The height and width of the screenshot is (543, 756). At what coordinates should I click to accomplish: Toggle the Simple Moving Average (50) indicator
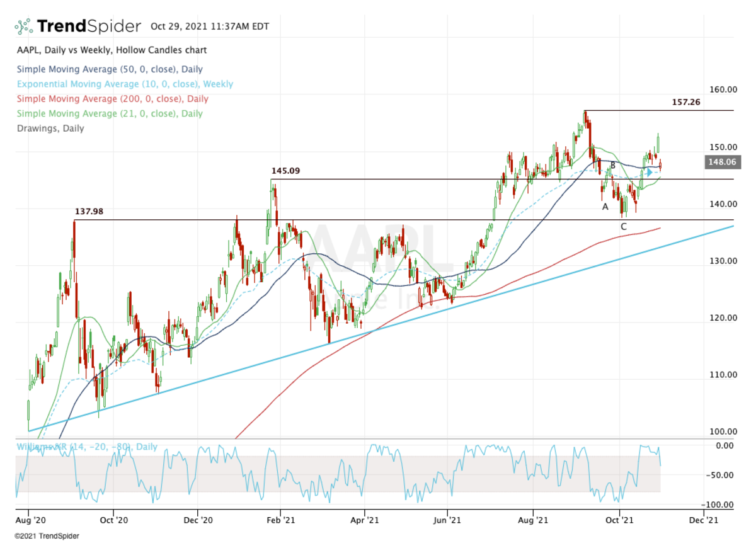pyautogui.click(x=108, y=69)
